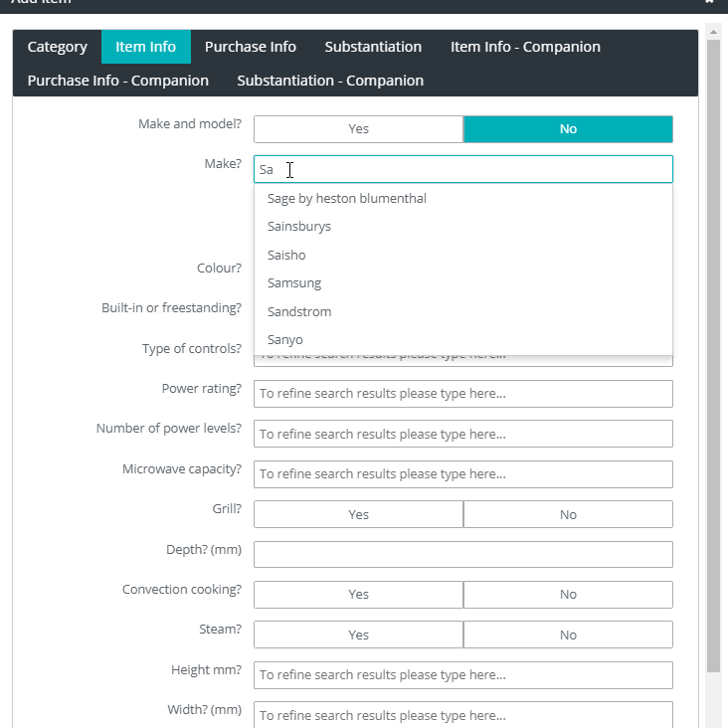Select Yes for Grill
This screenshot has height=728, width=728.
click(358, 514)
